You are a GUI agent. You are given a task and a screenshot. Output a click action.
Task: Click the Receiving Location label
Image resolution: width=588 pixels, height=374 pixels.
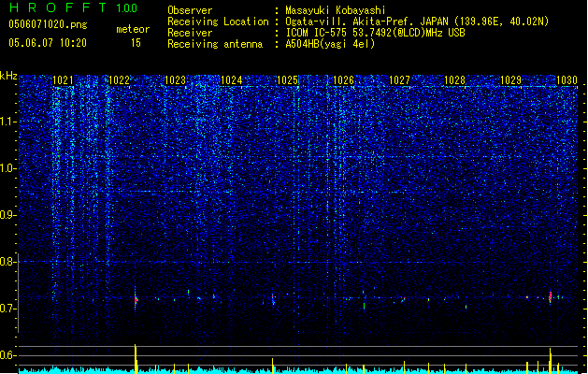coord(218,22)
